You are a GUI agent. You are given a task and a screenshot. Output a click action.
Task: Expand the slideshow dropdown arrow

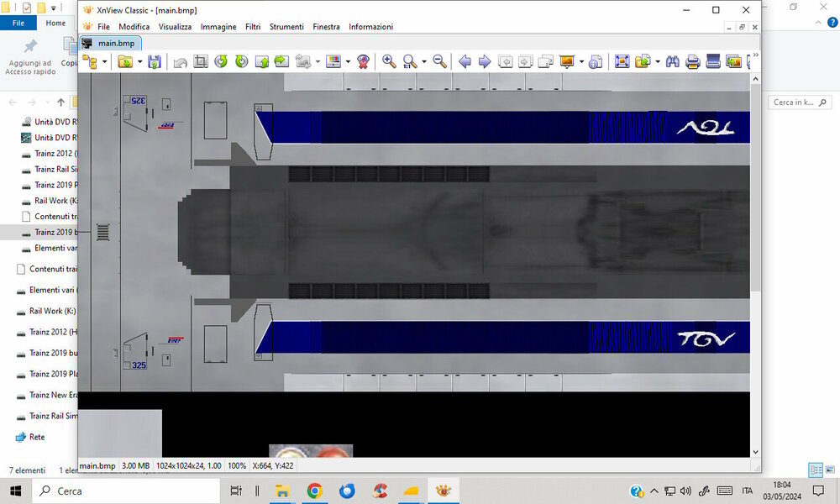coord(581,61)
